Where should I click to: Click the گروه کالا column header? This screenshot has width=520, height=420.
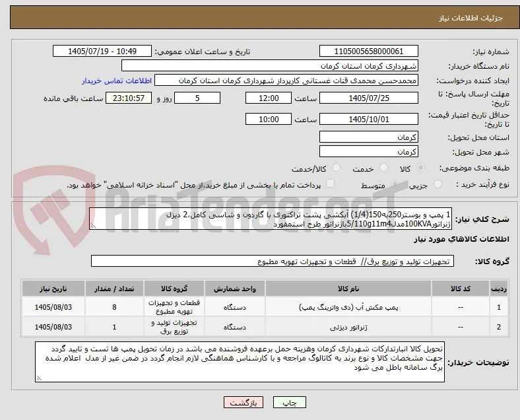[174, 289]
